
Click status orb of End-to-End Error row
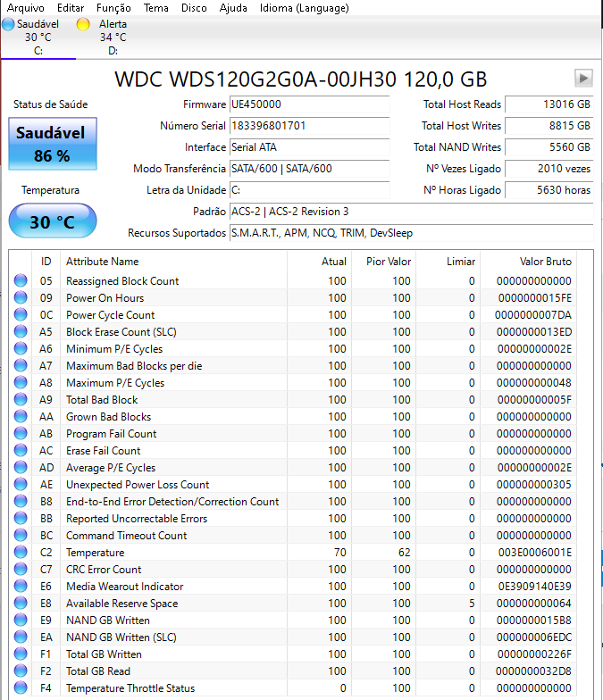[x=21, y=501]
